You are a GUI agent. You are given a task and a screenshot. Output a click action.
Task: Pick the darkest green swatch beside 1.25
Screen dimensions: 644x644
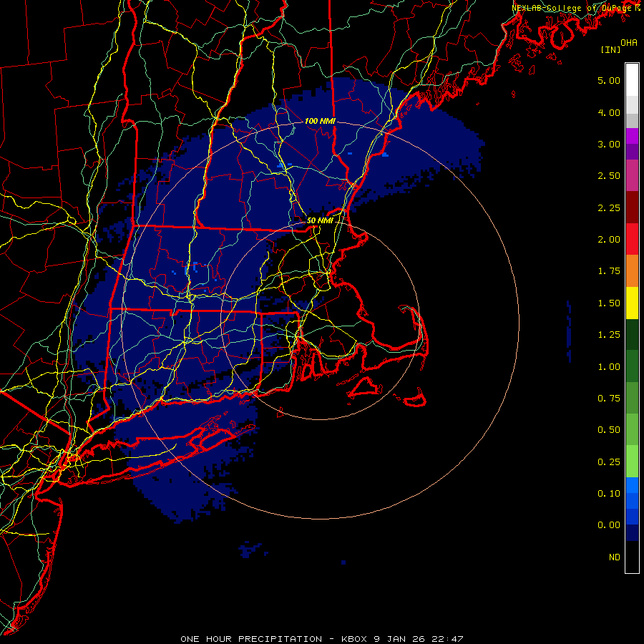coord(632,334)
